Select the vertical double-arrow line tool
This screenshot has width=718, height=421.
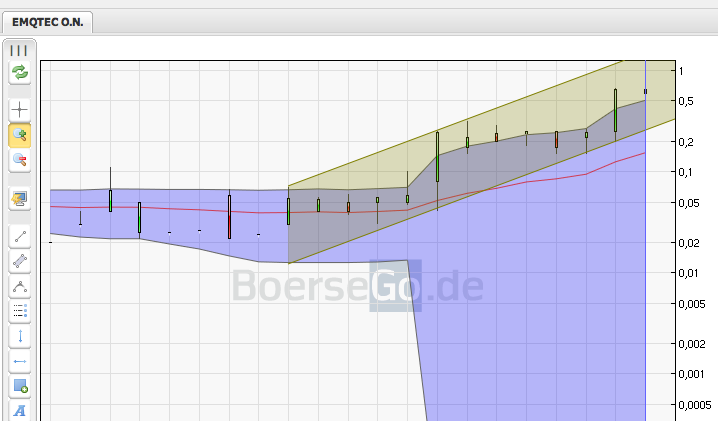pyautogui.click(x=20, y=336)
